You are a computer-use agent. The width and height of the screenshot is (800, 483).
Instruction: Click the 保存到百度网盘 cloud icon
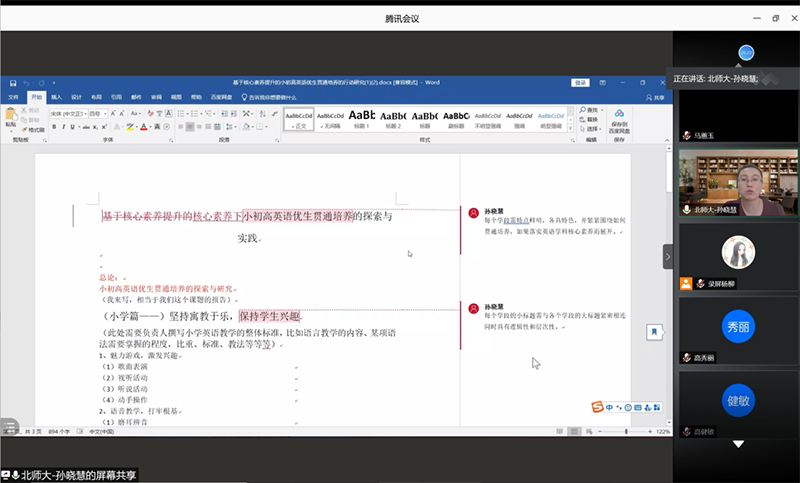[x=619, y=115]
